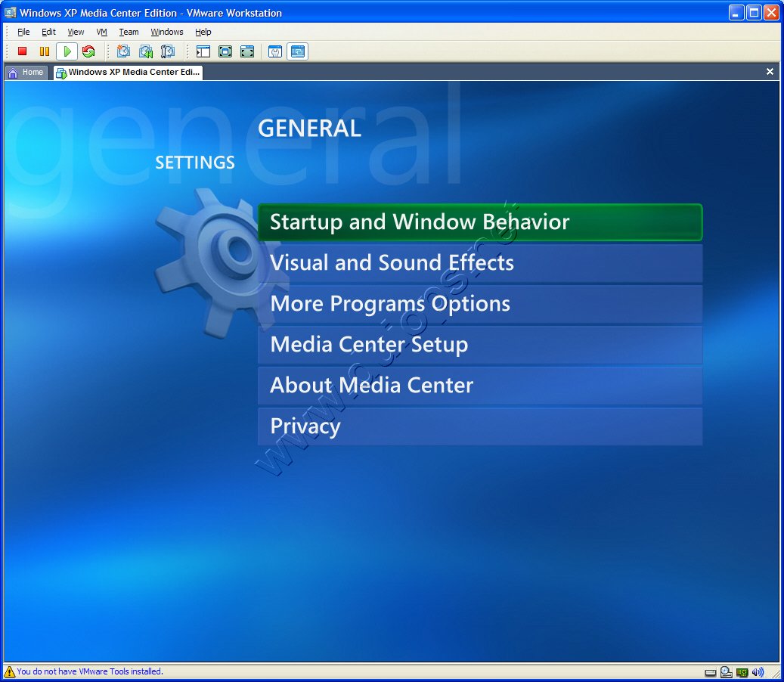The width and height of the screenshot is (784, 682).
Task: Click the network adapter status icon
Action: click(x=742, y=672)
